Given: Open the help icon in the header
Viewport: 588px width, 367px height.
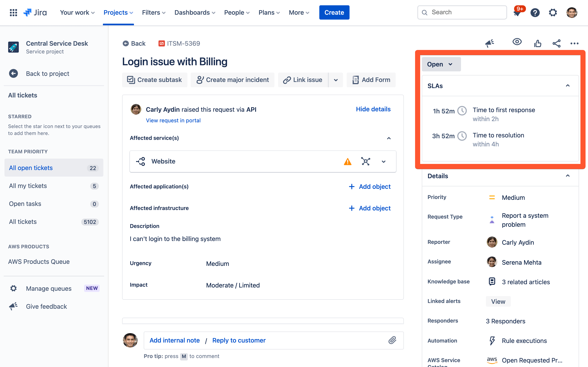Looking at the screenshot, I should tap(535, 12).
